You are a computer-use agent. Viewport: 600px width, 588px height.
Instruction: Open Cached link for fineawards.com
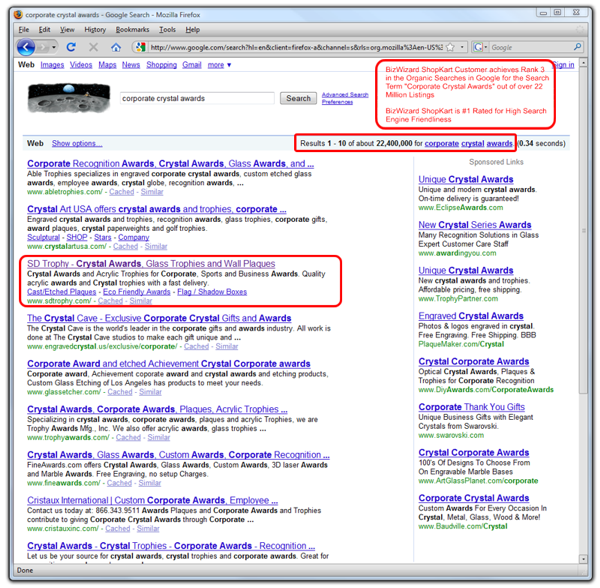(x=119, y=483)
